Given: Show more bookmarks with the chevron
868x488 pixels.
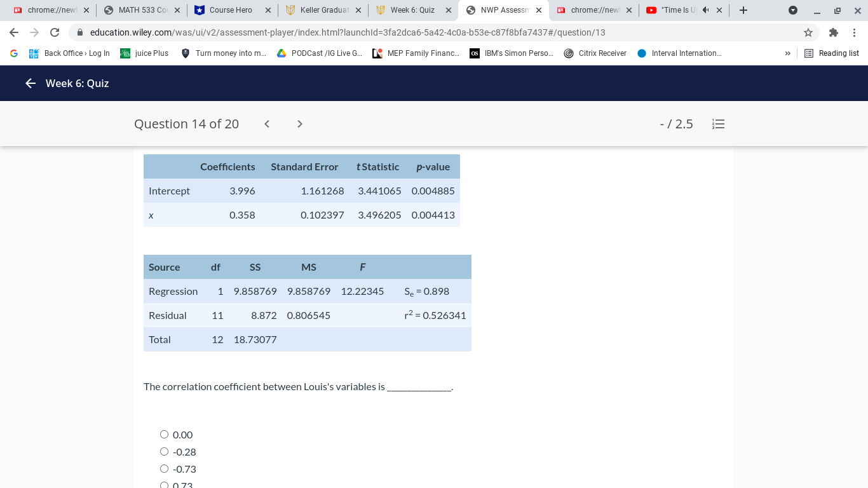Looking at the screenshot, I should click(x=787, y=53).
